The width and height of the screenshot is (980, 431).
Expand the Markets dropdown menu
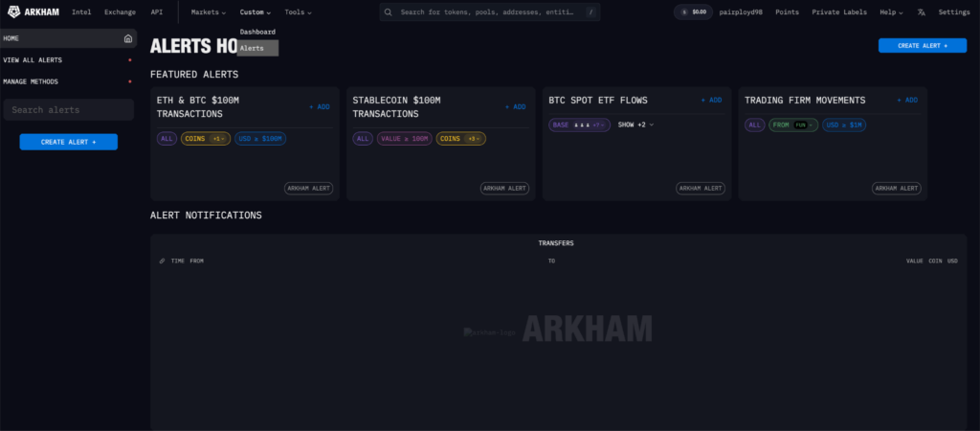pyautogui.click(x=208, y=12)
